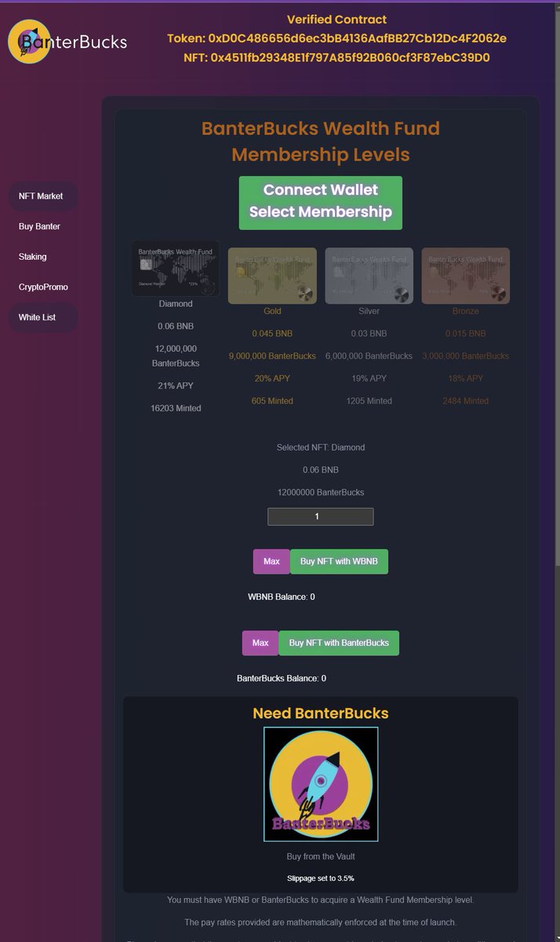
Task: Click the 6,000,000 BanterBucks text
Action: click(369, 356)
